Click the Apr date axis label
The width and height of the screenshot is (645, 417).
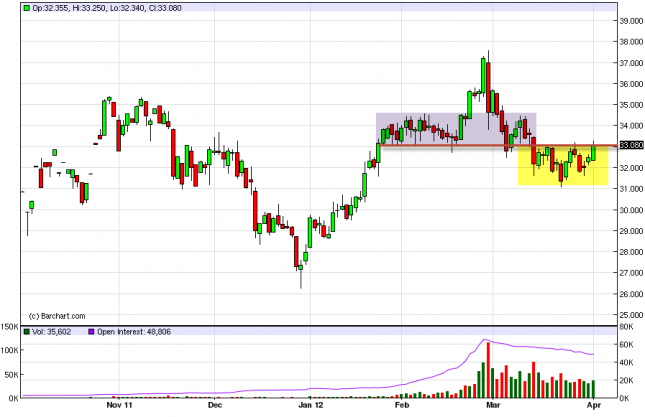(x=594, y=405)
